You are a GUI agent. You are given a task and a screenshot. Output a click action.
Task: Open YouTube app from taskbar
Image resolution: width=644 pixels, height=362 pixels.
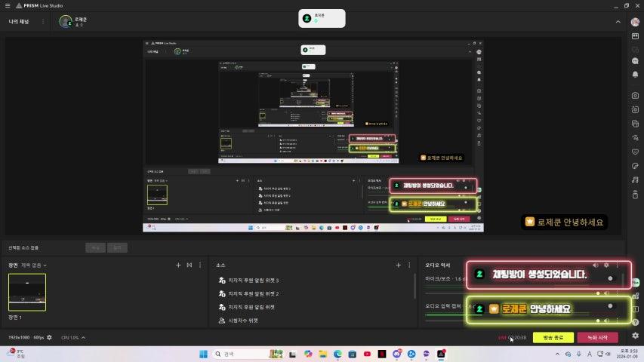367,354
